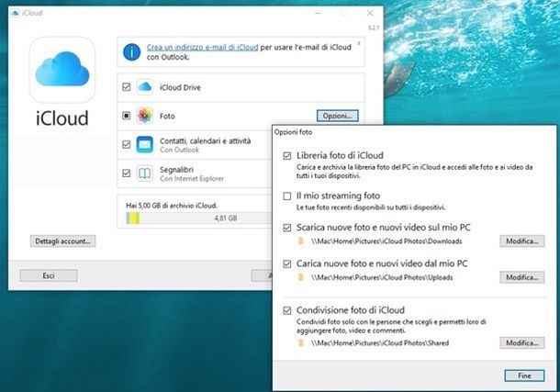Select the Downloads folder path text
The height and width of the screenshot is (392, 560).
tap(386, 241)
